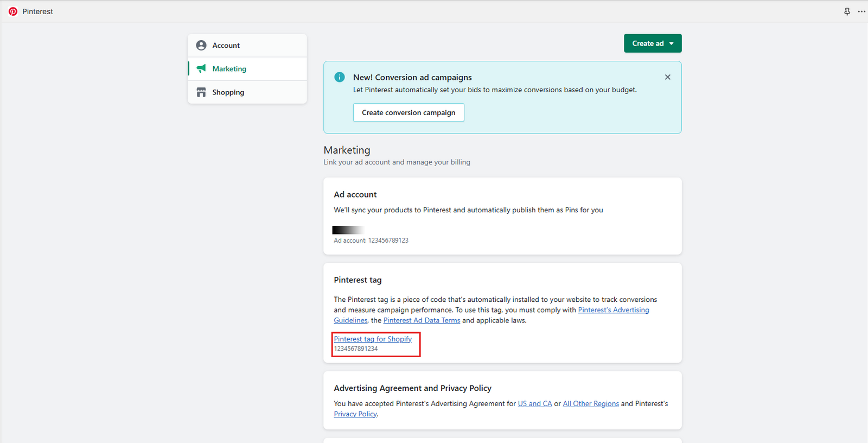The image size is (868, 443).
Task: Click Create conversion campaign button
Action: pyautogui.click(x=409, y=112)
